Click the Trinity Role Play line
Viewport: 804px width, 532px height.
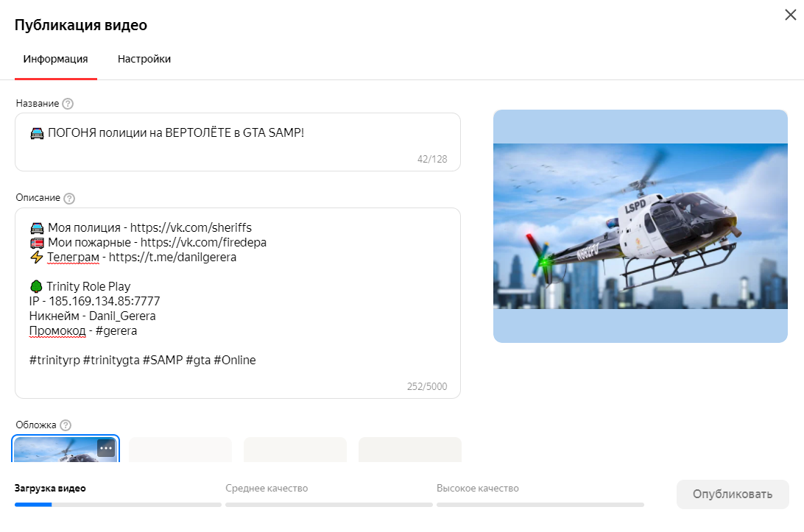pos(80,286)
